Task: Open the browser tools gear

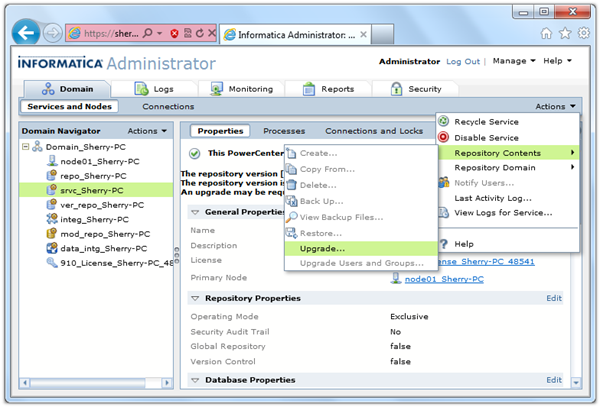Action: (584, 33)
